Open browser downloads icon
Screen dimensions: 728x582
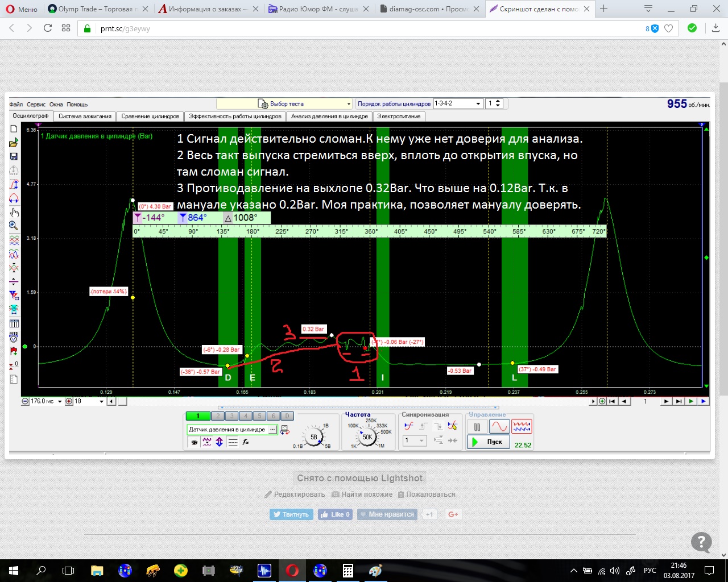715,28
